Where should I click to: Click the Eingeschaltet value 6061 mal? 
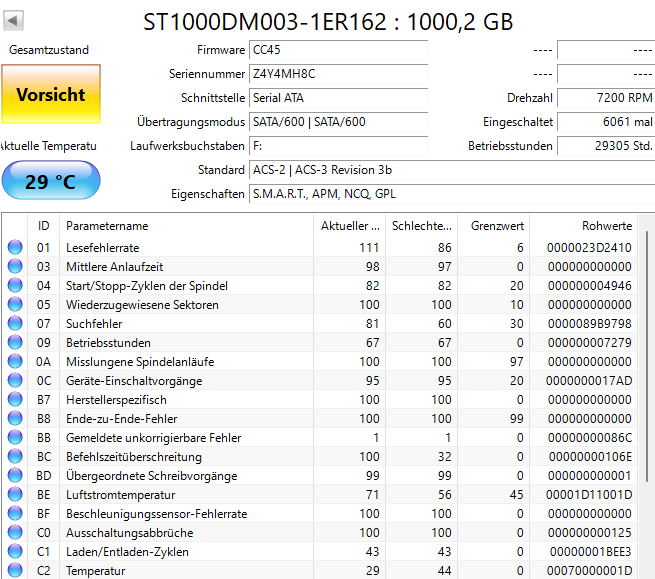pyautogui.click(x=606, y=122)
